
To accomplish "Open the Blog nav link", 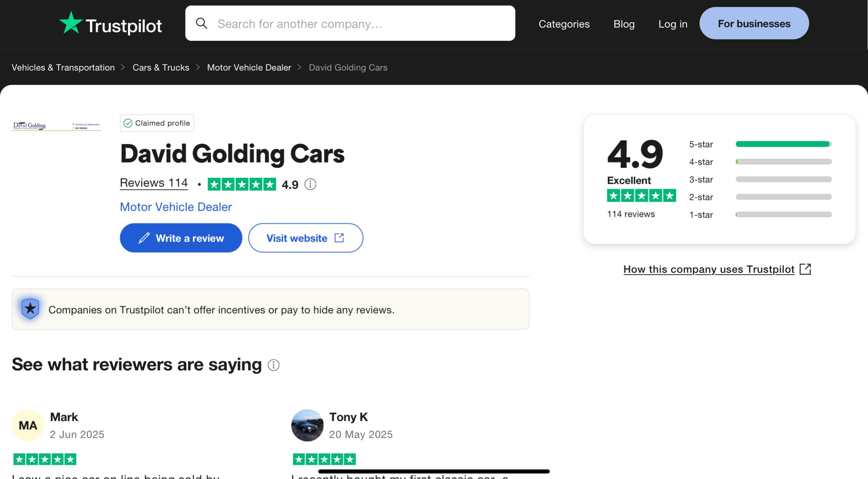I will (624, 24).
